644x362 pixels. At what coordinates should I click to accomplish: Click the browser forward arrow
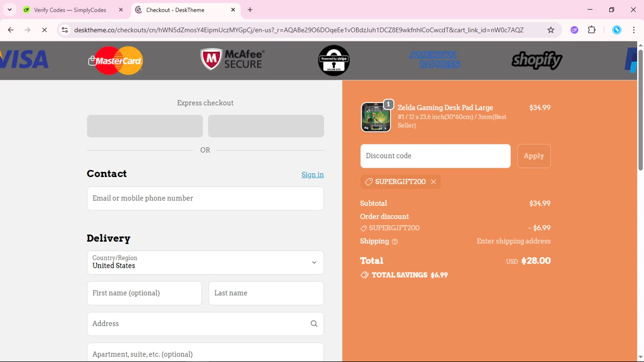tap(27, 30)
